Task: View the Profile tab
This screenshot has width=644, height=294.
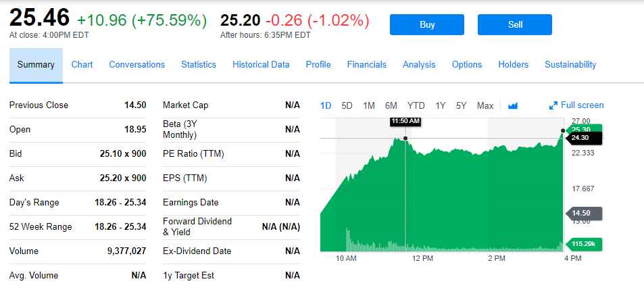Action: tap(318, 65)
